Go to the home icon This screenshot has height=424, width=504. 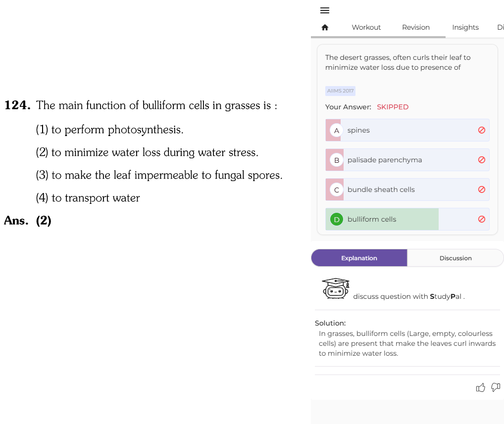[325, 27]
